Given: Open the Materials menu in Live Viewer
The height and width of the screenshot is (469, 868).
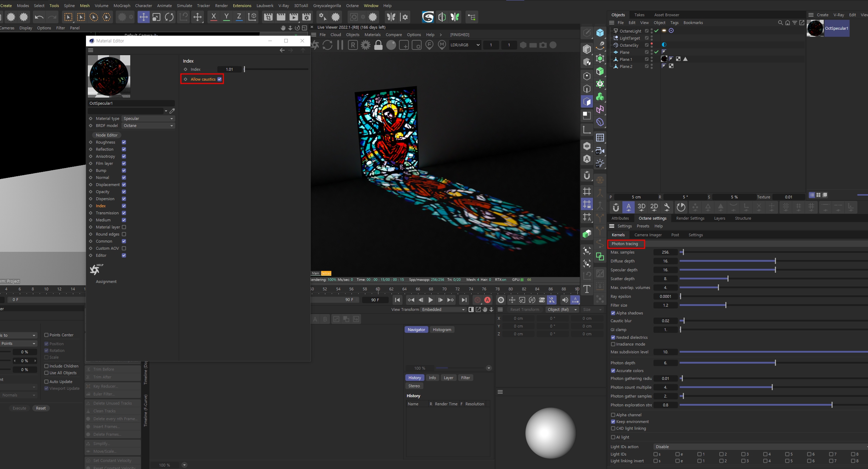Looking at the screenshot, I should pos(372,35).
